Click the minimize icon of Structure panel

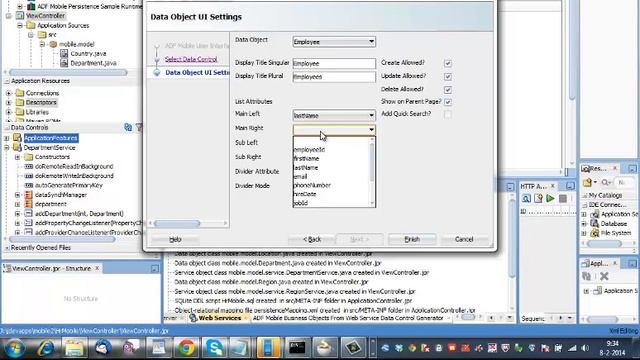[x=155, y=269]
